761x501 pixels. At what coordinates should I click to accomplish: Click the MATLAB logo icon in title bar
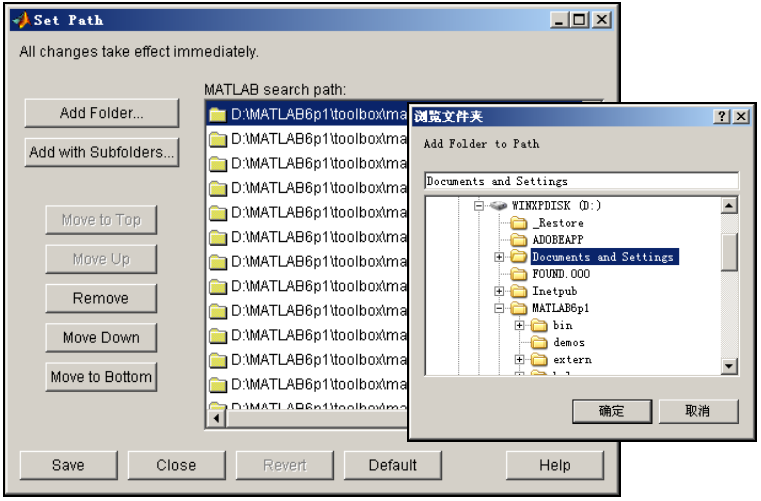pyautogui.click(x=20, y=20)
